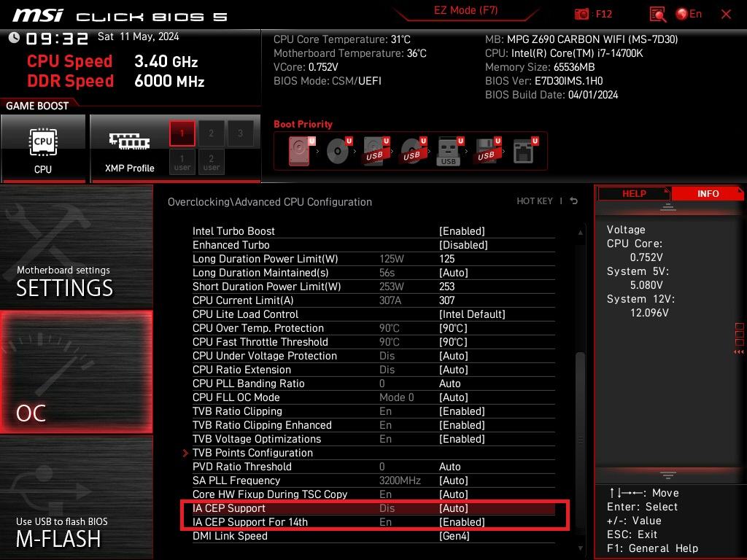Select the USB floppy boot device icon
This screenshot has height=560, width=747.
[x=487, y=150]
